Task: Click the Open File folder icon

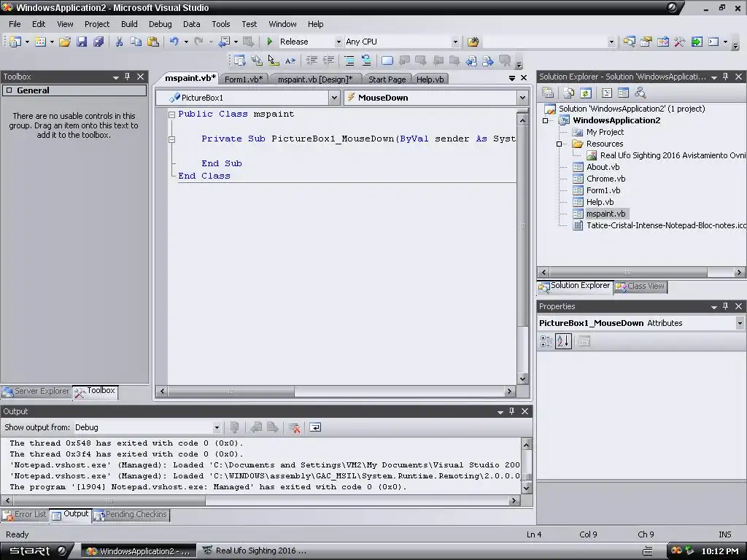Action: (65, 42)
